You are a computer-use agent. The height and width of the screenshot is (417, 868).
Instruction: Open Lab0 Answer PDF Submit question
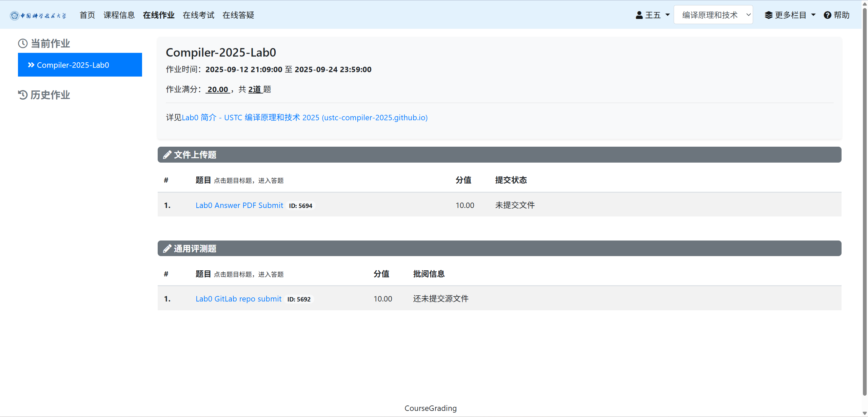point(239,205)
